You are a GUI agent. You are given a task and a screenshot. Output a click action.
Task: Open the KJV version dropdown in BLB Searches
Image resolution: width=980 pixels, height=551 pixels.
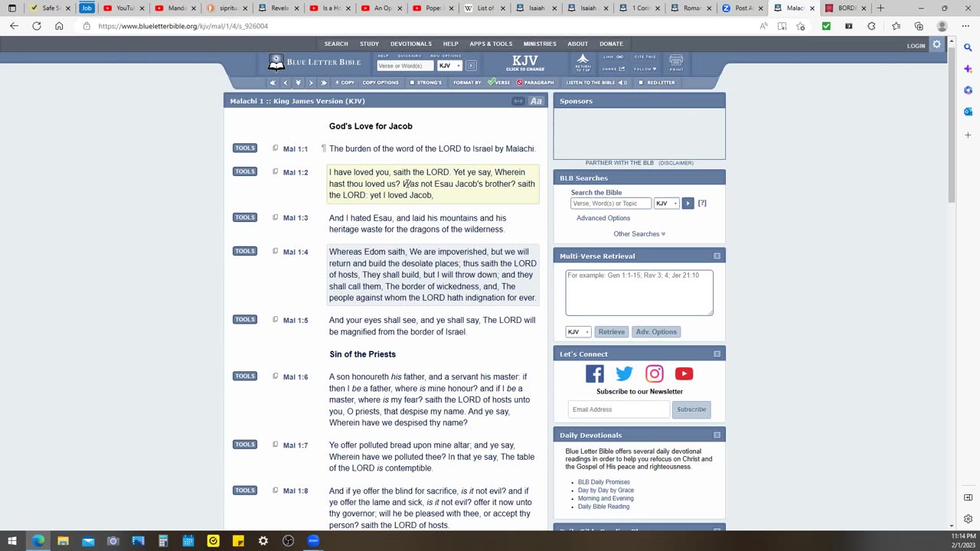[666, 204]
